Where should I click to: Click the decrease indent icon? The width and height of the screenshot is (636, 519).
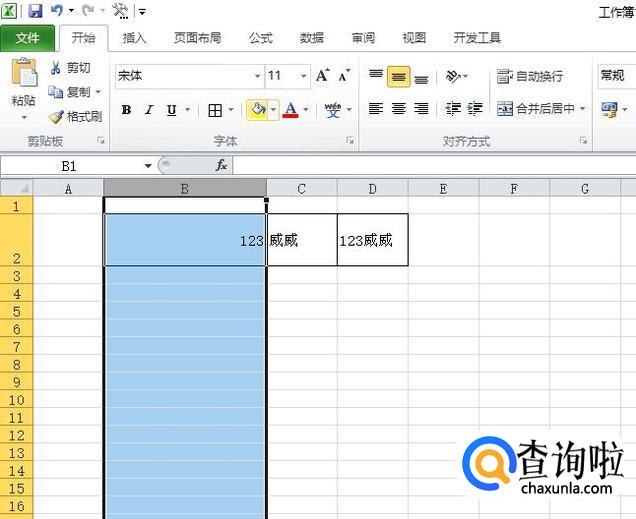tap(453, 109)
